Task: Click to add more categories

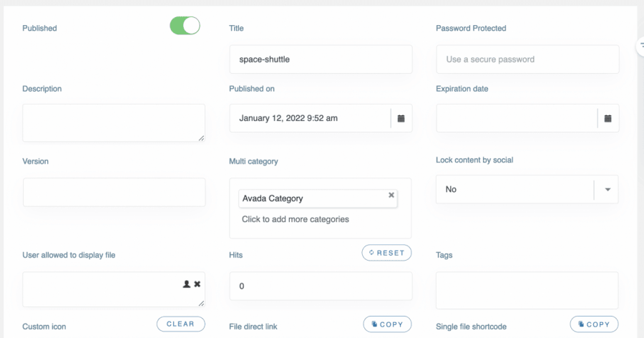Action: pyautogui.click(x=296, y=219)
